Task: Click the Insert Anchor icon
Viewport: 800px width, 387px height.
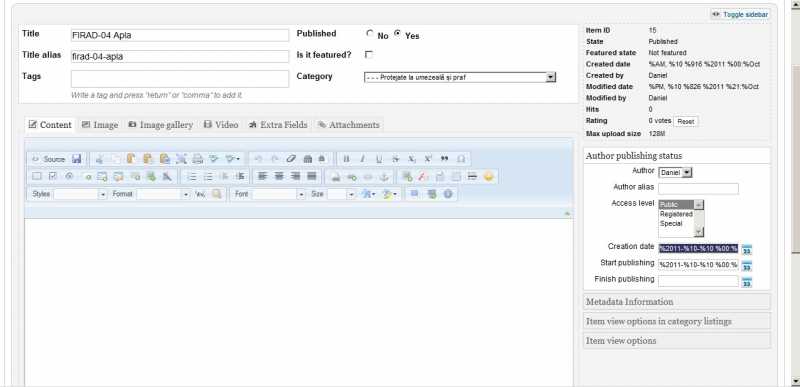Action: [385, 176]
